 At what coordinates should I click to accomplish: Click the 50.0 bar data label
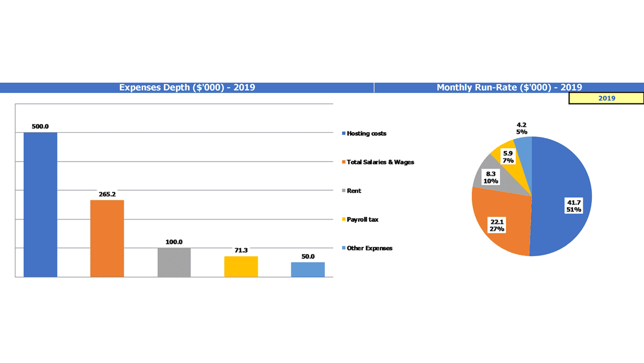tap(308, 257)
